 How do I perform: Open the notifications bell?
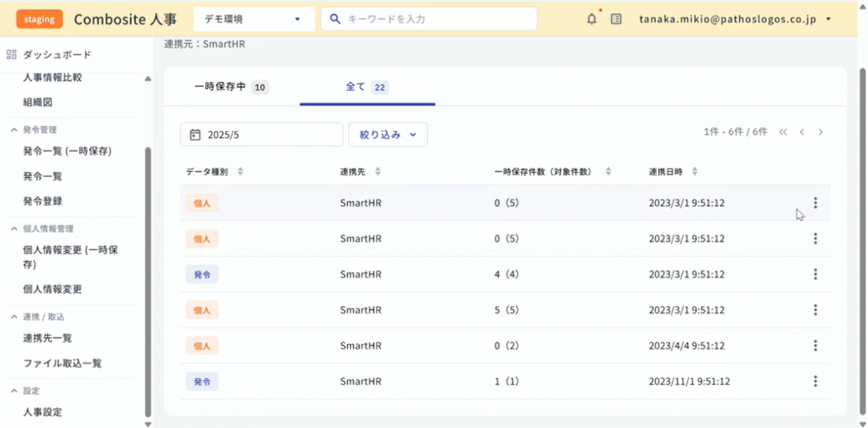[592, 19]
